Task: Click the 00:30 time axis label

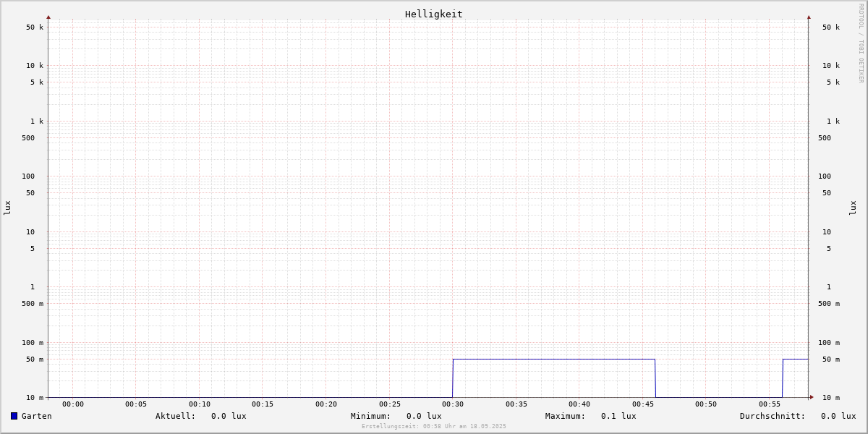Action: pos(453,404)
